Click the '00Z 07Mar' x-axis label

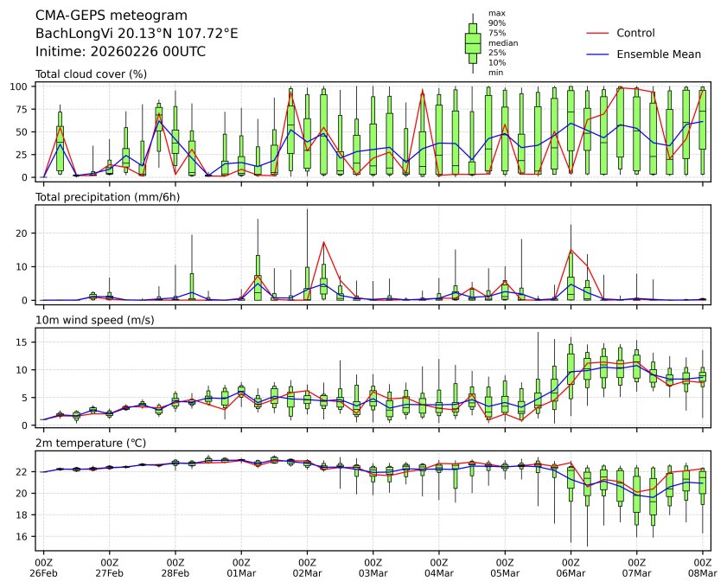tap(636, 568)
